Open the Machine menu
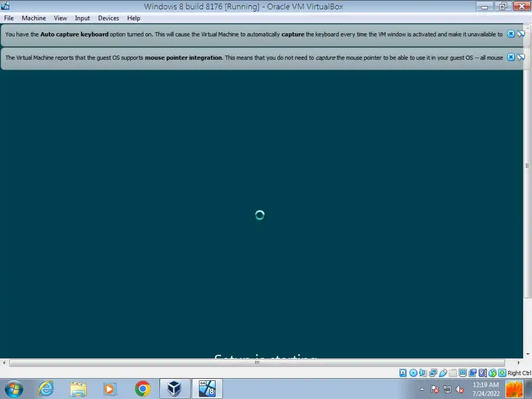 (34, 18)
